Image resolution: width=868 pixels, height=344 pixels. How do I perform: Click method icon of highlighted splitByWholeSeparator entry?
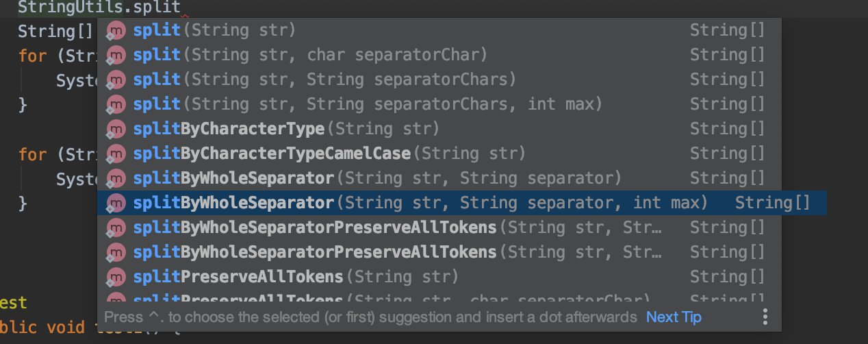(117, 203)
